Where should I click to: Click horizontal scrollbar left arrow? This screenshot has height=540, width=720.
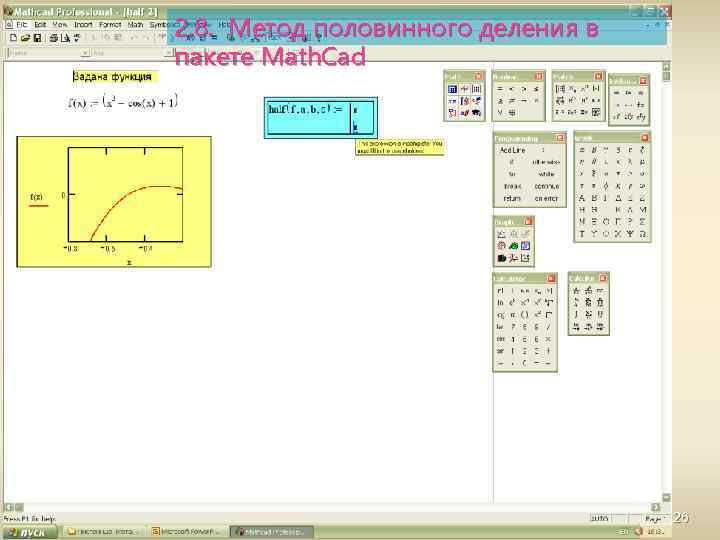(x=9, y=507)
